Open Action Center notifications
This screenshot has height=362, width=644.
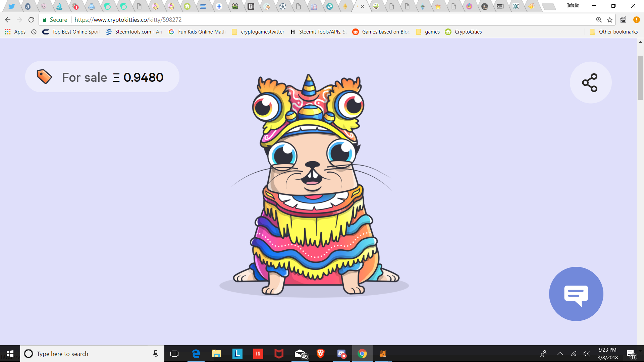[631, 354]
